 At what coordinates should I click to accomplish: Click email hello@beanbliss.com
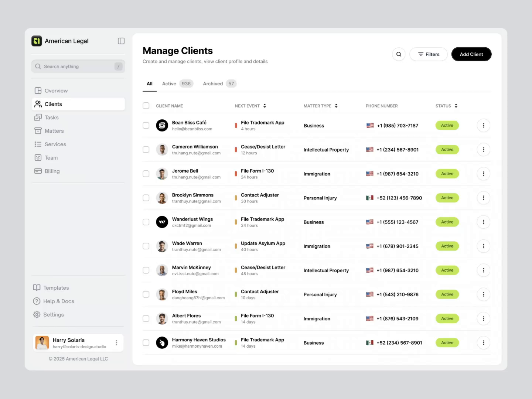pyautogui.click(x=192, y=129)
